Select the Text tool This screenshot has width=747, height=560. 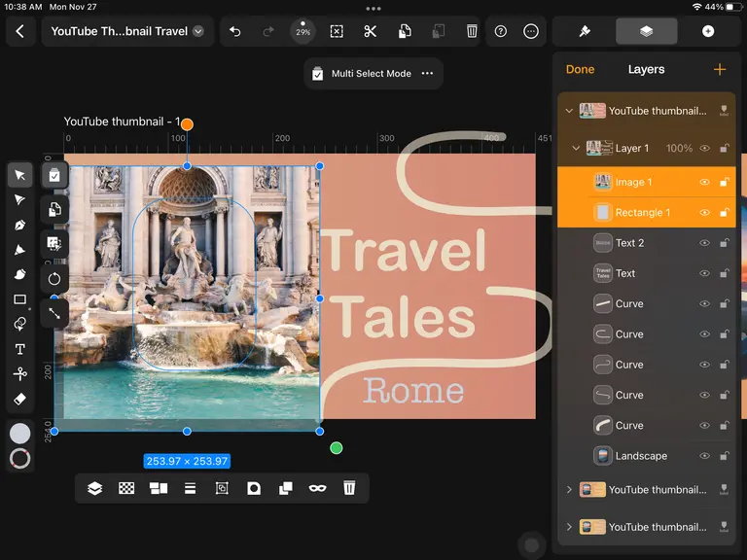coord(20,350)
